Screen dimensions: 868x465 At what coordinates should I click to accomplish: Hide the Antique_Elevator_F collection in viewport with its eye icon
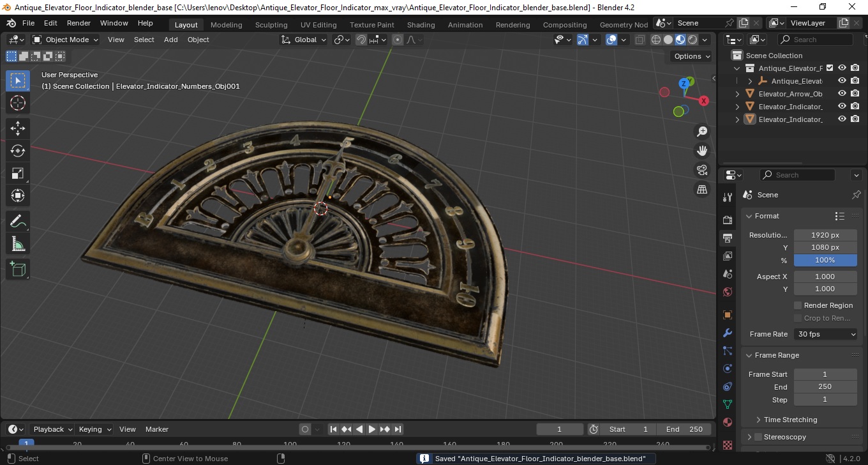coord(842,68)
